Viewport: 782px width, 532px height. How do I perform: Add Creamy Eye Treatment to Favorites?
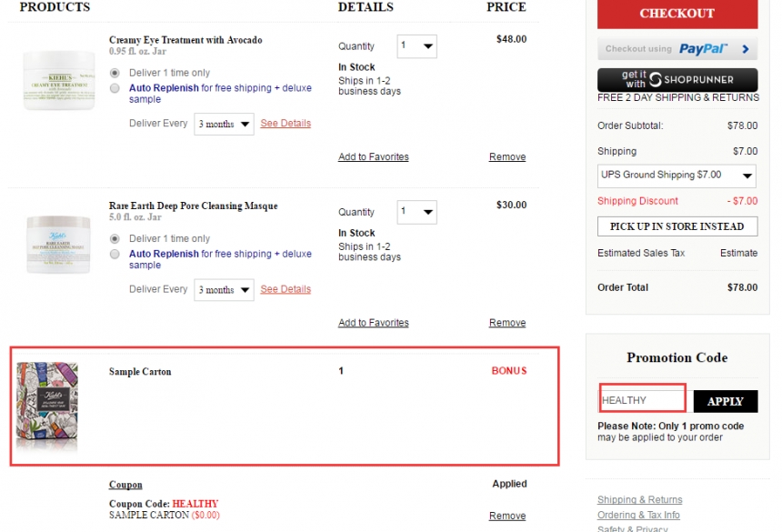click(x=373, y=156)
